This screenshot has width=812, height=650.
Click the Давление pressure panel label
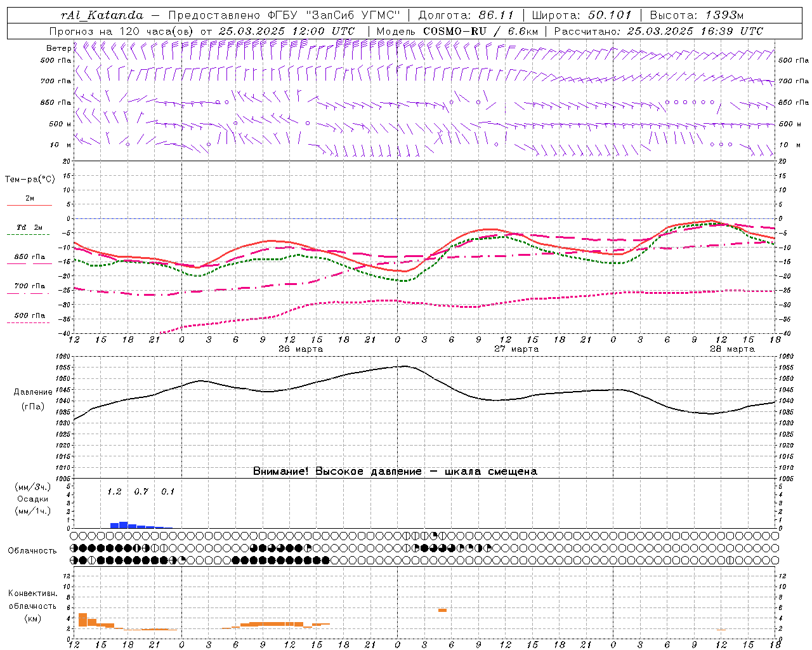tap(33, 392)
